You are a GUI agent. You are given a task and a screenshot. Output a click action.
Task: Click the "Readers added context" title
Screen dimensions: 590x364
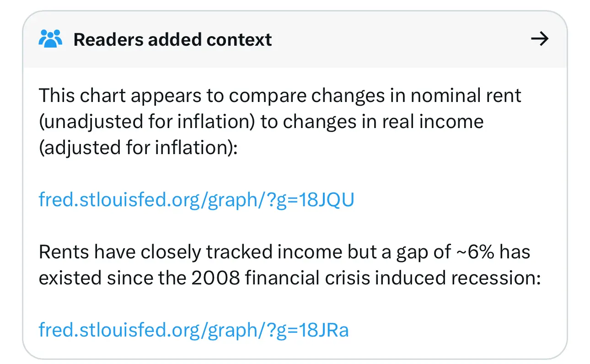tap(172, 40)
